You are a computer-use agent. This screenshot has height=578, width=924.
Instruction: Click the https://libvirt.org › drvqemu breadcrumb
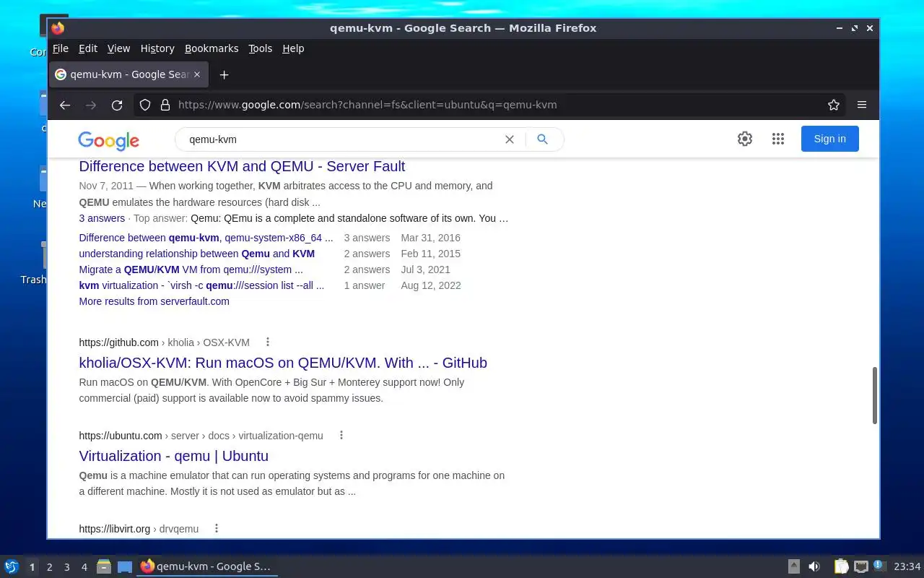(x=139, y=529)
